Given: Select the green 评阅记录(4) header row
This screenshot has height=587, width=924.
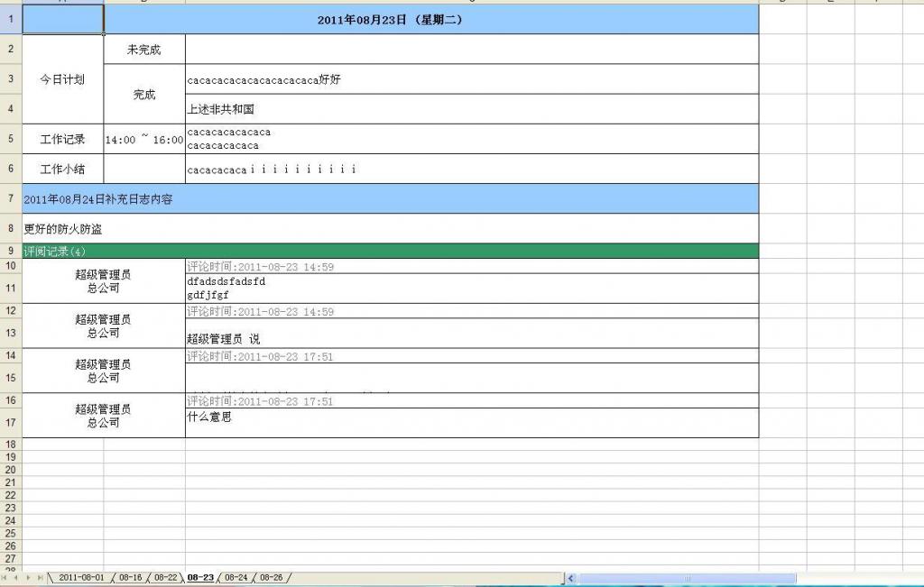Looking at the screenshot, I should (x=388, y=249).
